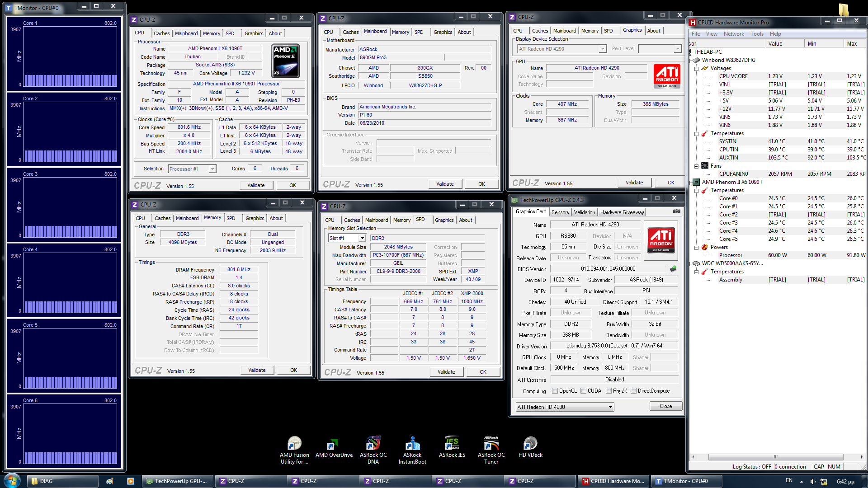868x488 pixels.
Task: Click the GPU-Z BIOS save chip icon
Action: coord(673,269)
